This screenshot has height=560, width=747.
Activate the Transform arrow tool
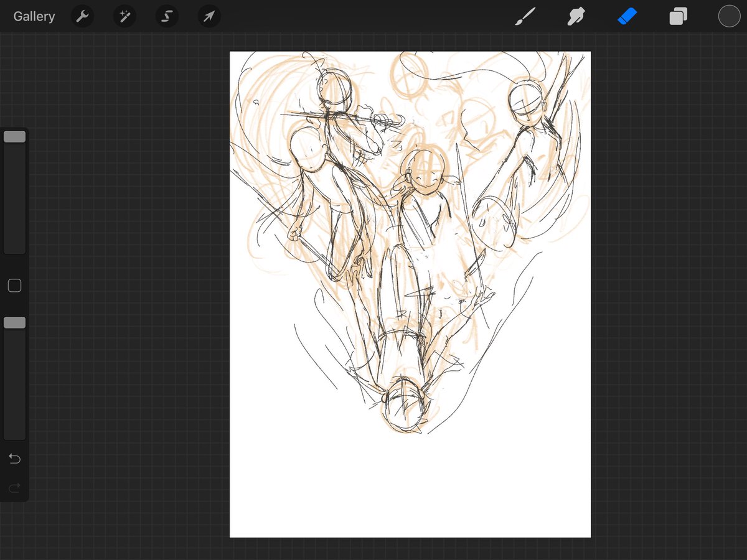click(209, 16)
